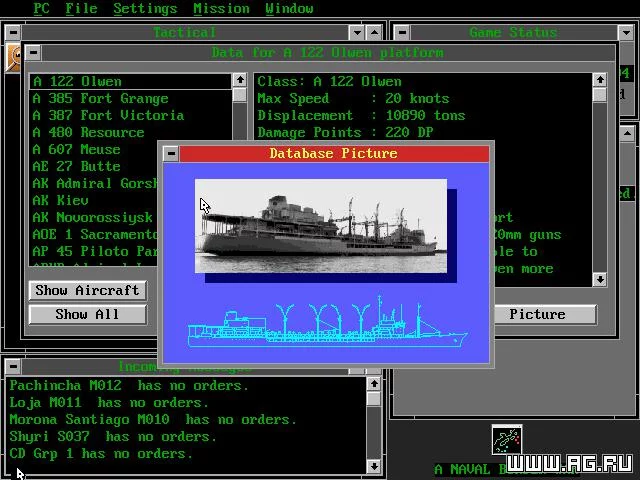Click the Class: A 122 Olwen line

[x=329, y=81]
